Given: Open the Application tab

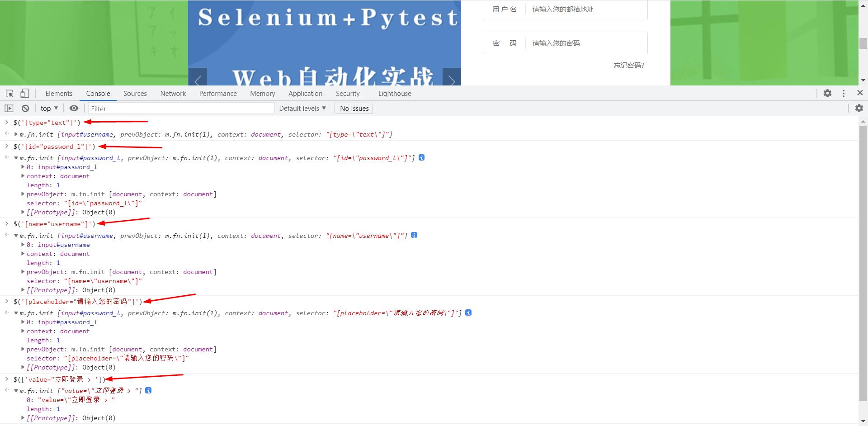Looking at the screenshot, I should point(306,94).
